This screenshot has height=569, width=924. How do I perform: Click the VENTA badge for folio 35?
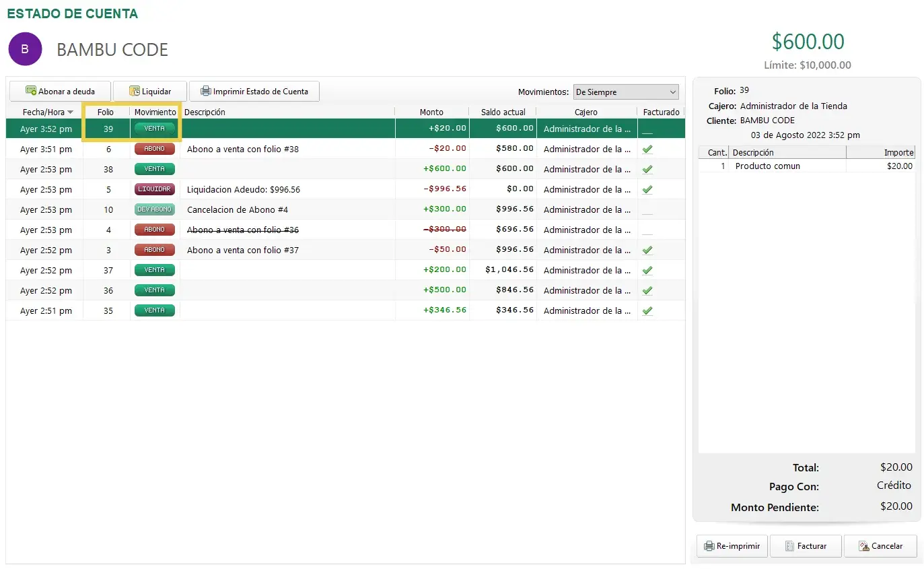[155, 310]
